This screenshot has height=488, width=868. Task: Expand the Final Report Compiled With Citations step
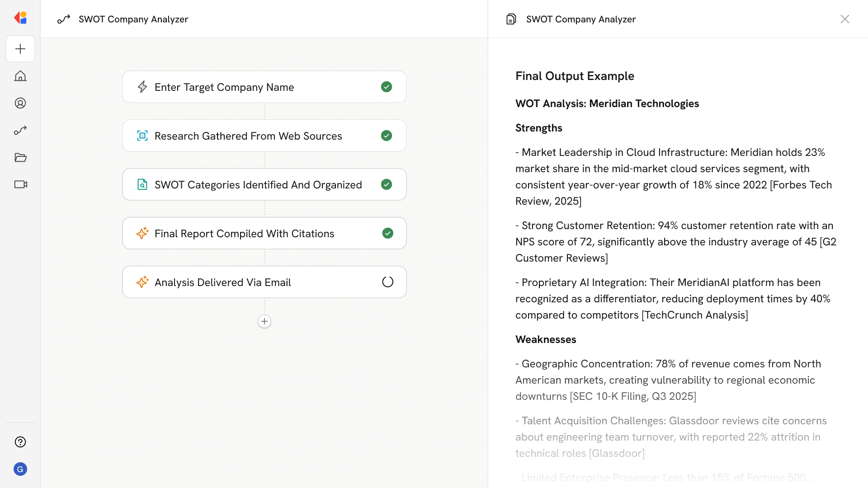[264, 233]
